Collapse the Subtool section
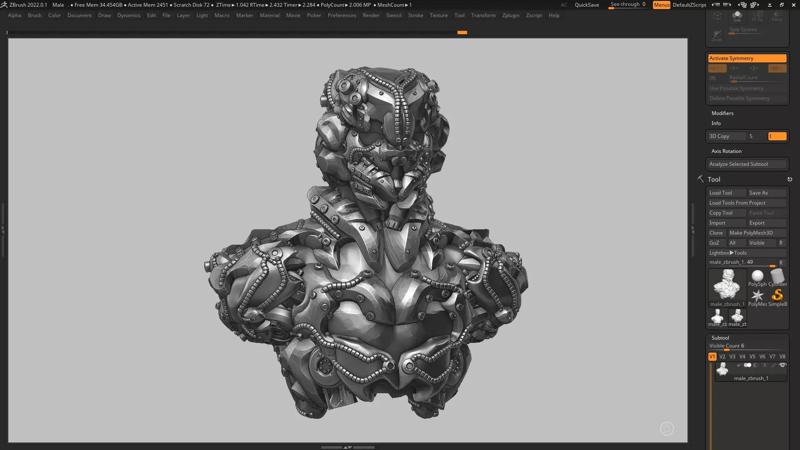The image size is (800, 450). coord(720,338)
